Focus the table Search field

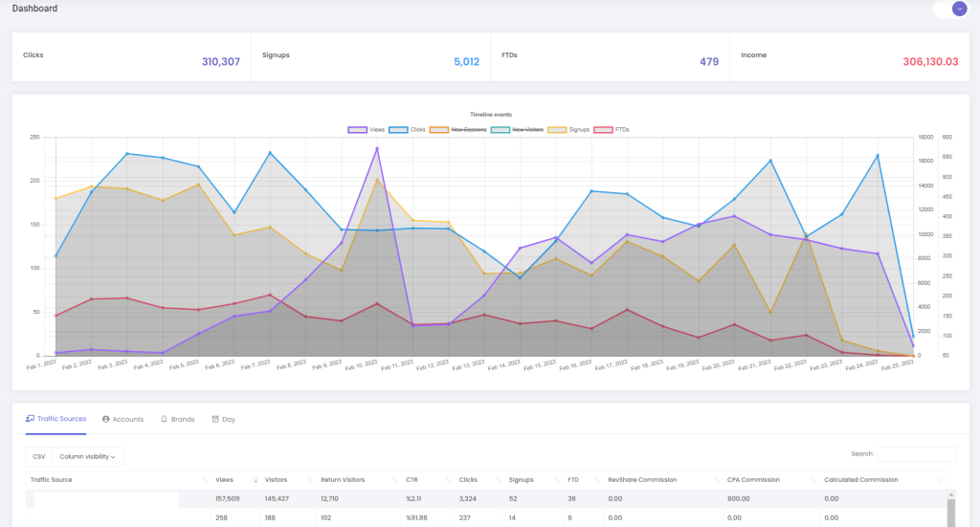click(916, 454)
